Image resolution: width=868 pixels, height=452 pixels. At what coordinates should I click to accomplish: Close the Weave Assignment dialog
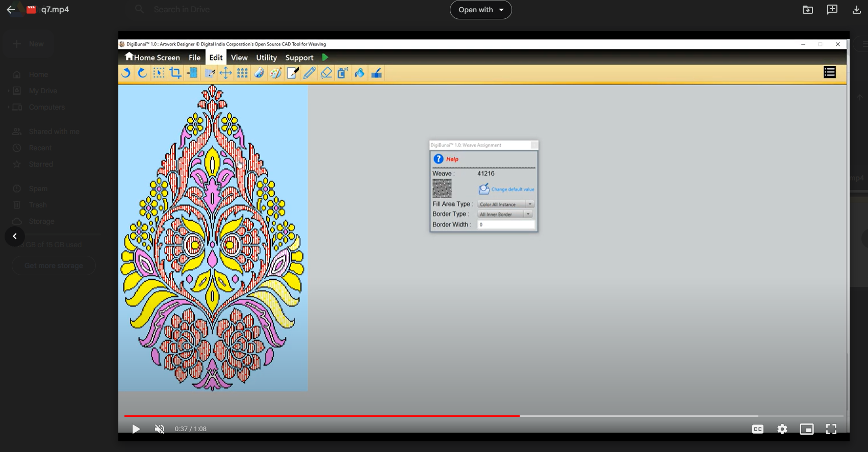[x=534, y=145]
